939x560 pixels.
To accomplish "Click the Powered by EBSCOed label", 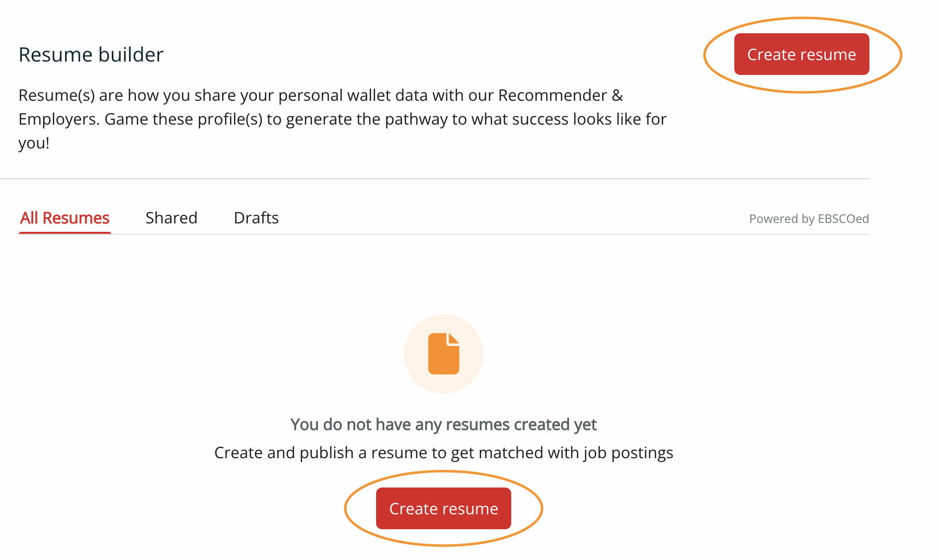I will [808, 219].
